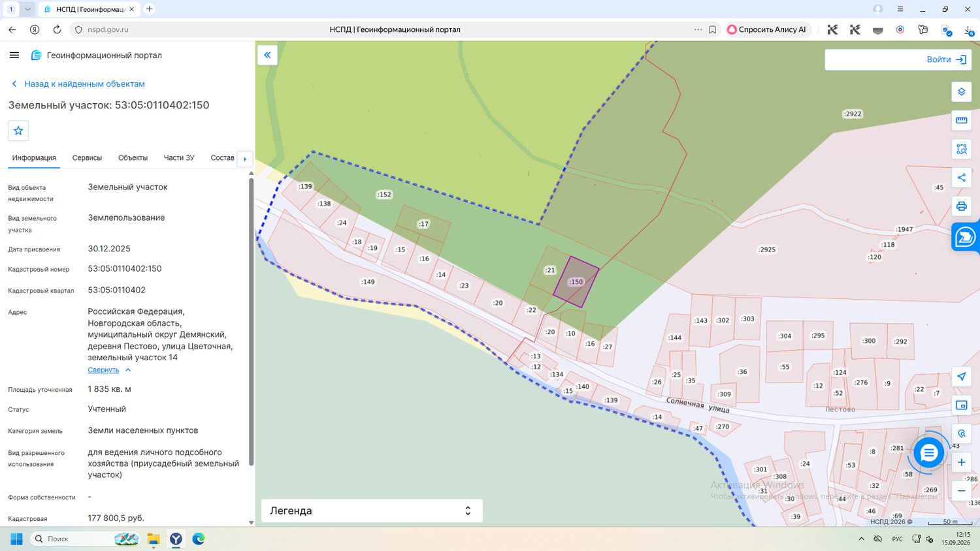Open the Части ЗУ tab
Screen dimensions: 980x551
tap(179, 158)
